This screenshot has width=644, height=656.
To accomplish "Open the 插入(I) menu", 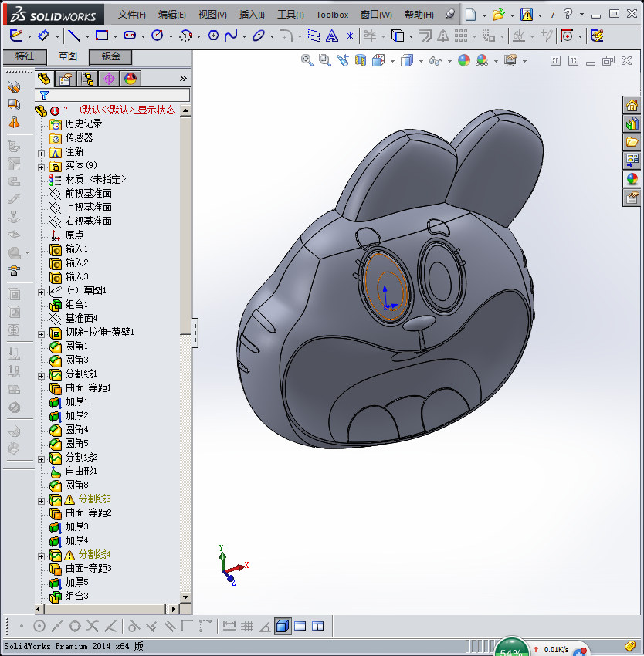I will [252, 15].
